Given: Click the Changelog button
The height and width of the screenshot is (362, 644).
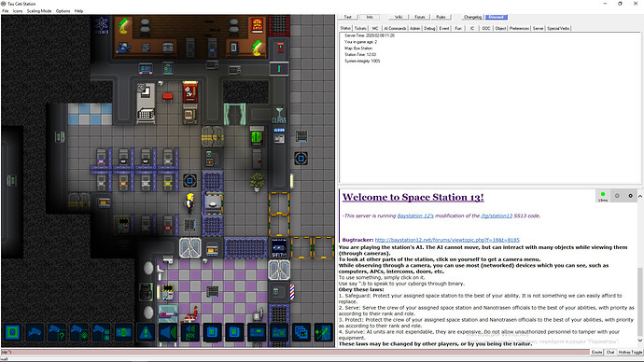Looking at the screenshot, I should pyautogui.click(x=472, y=17).
